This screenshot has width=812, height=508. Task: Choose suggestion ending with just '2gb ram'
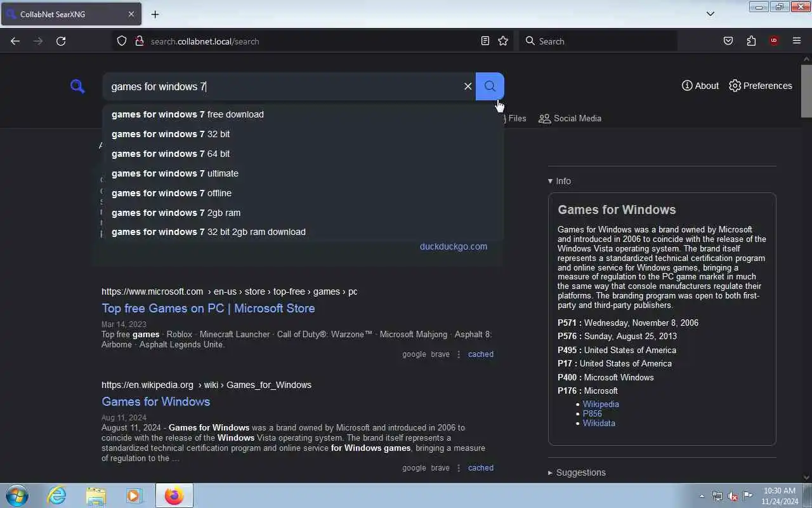(x=303, y=213)
